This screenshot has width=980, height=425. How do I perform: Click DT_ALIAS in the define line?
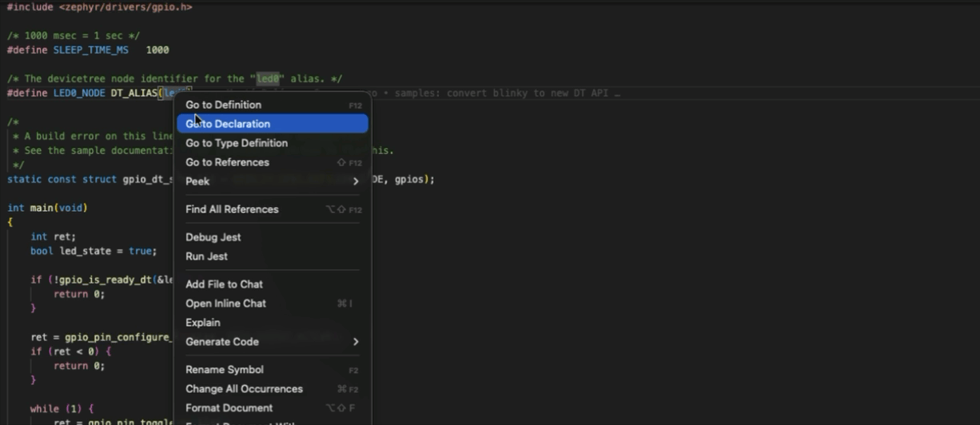tap(134, 93)
